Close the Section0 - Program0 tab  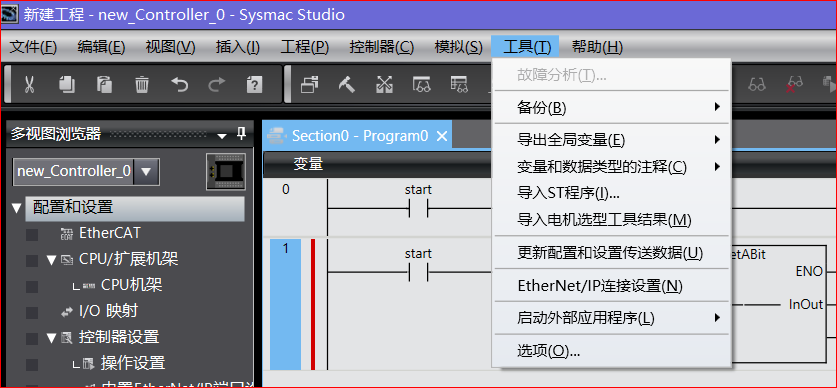coord(441,136)
